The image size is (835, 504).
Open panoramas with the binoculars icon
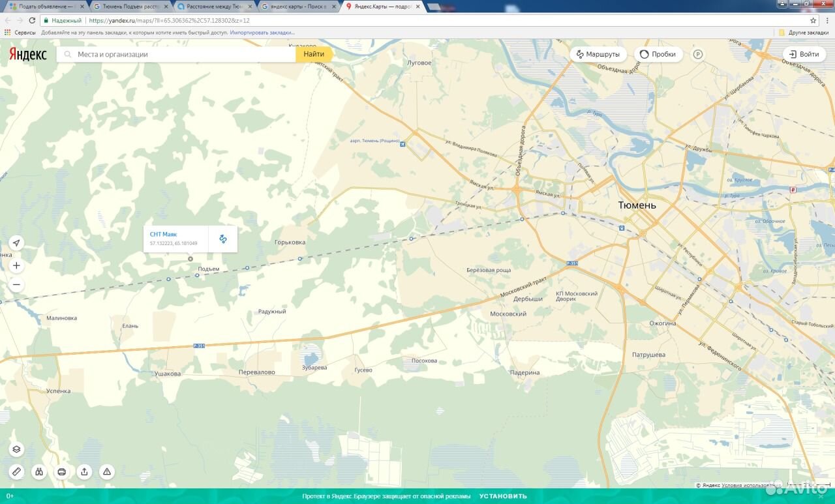coord(39,471)
